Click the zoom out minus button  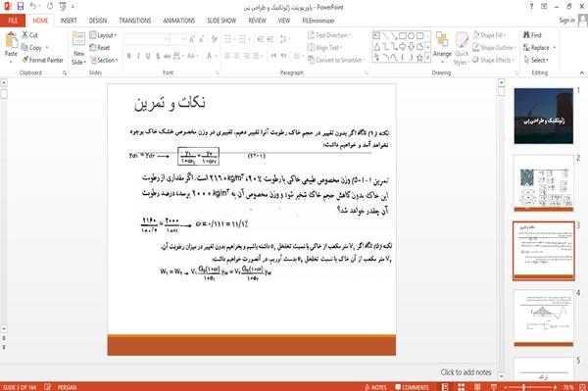pyautogui.click(x=506, y=387)
